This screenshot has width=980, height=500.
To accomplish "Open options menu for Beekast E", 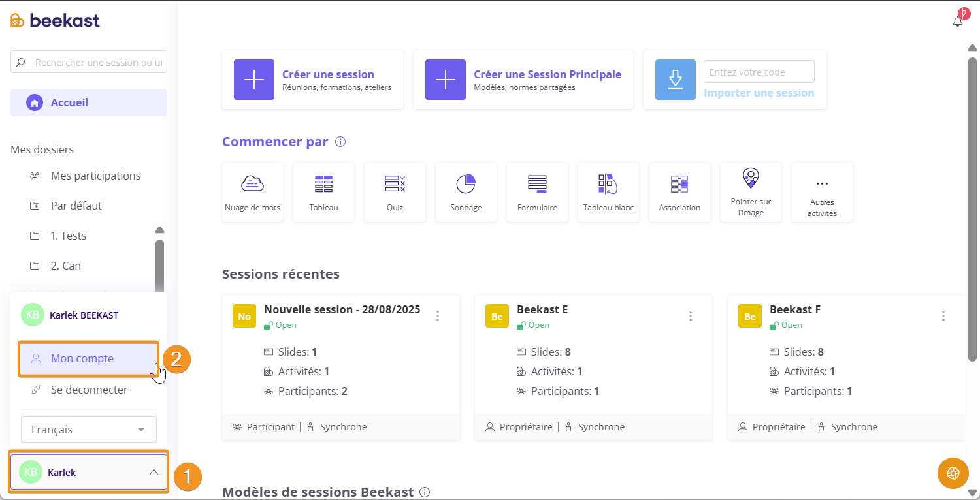I will (x=691, y=316).
